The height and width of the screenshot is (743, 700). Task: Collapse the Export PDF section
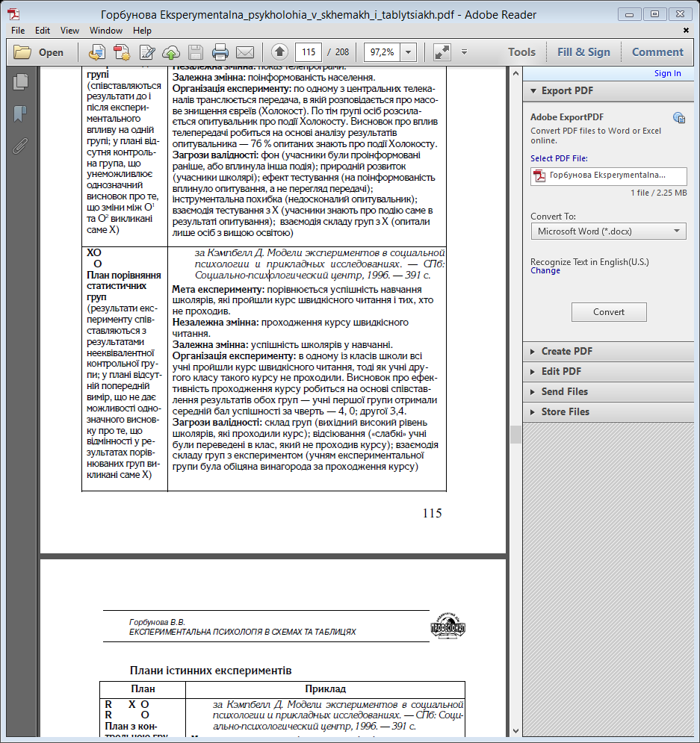pos(568,90)
